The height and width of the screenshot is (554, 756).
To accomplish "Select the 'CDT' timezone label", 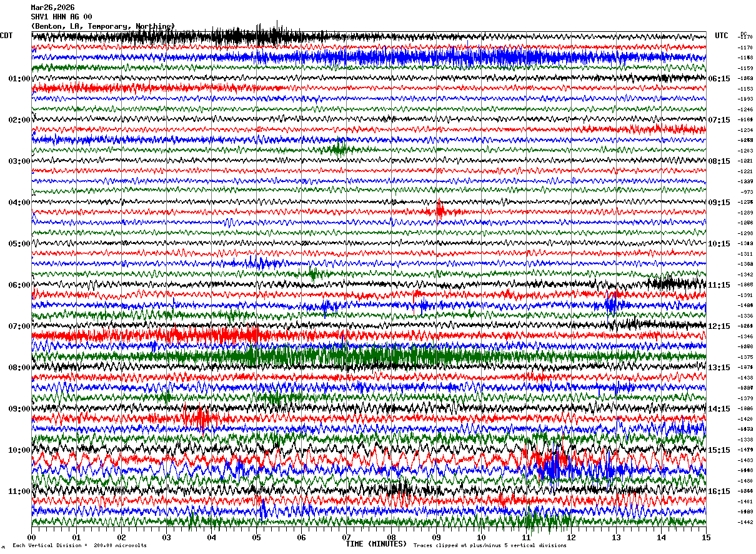I will (x=6, y=36).
